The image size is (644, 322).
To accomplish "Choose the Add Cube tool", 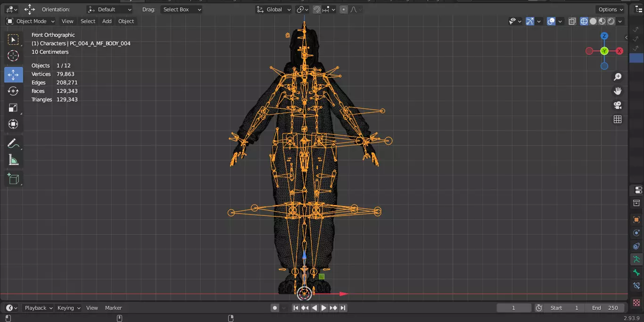I will coord(13,179).
